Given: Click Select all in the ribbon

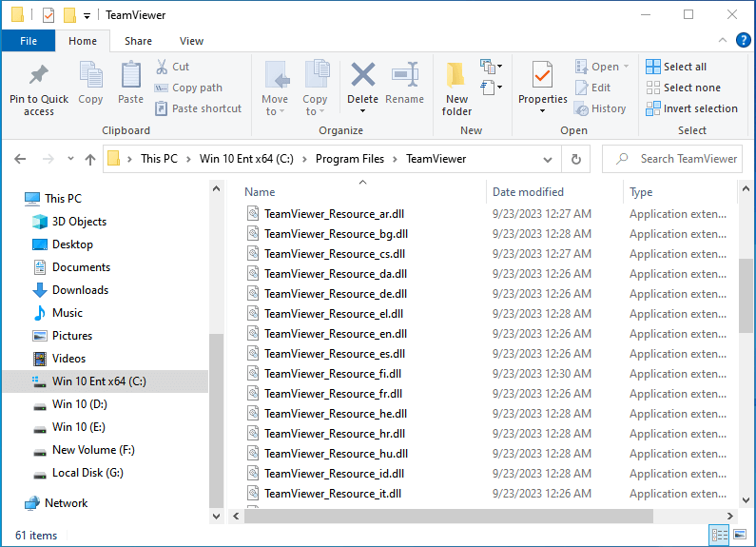Looking at the screenshot, I should 676,67.
